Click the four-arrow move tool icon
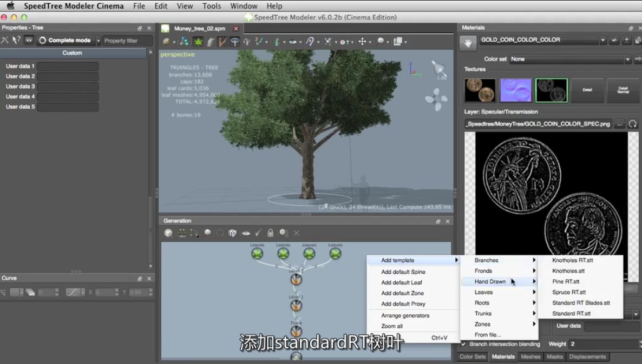This screenshot has height=364, width=642. [x=362, y=41]
